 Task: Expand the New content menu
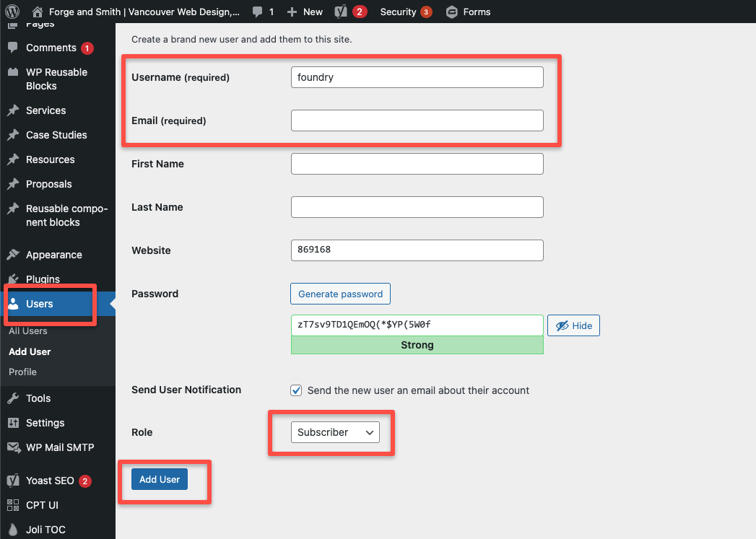coord(305,12)
